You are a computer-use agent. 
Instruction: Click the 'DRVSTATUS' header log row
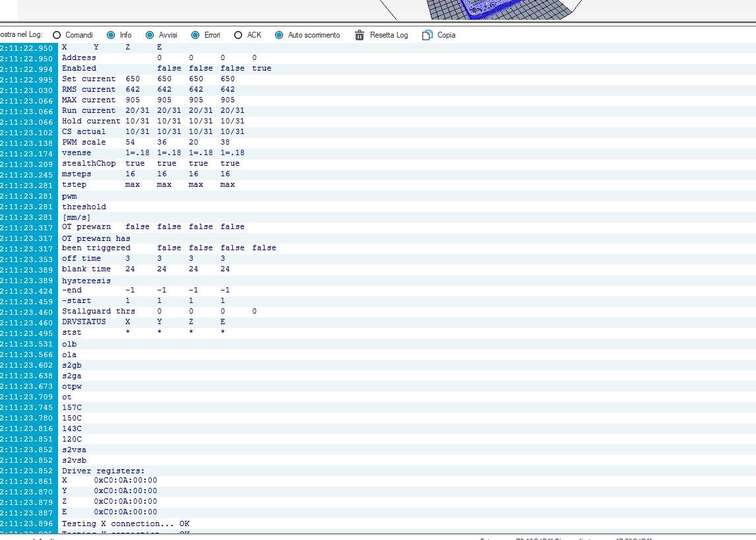pos(84,321)
